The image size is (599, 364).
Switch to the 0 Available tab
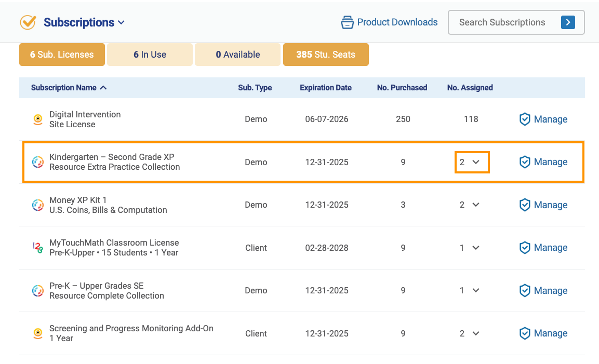[237, 55]
